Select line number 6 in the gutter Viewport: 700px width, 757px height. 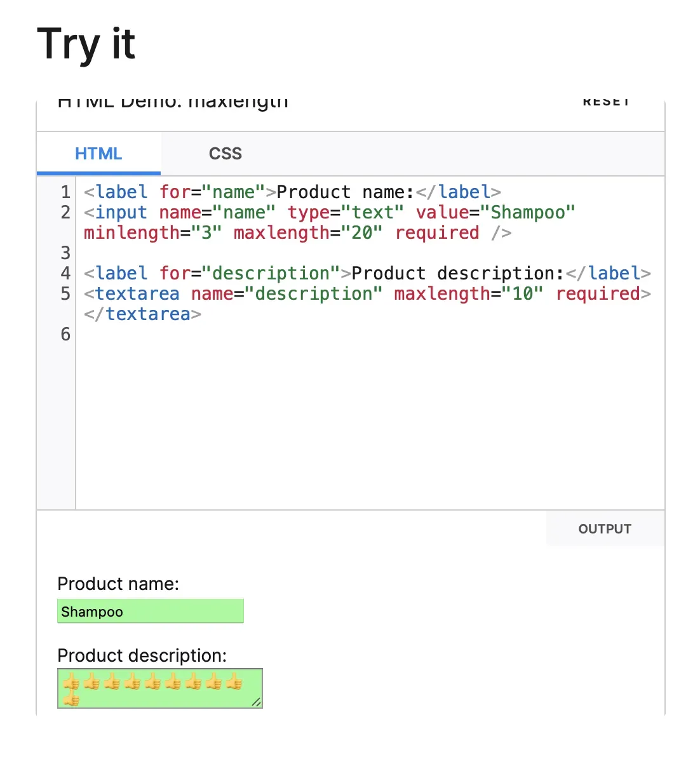[65, 334]
